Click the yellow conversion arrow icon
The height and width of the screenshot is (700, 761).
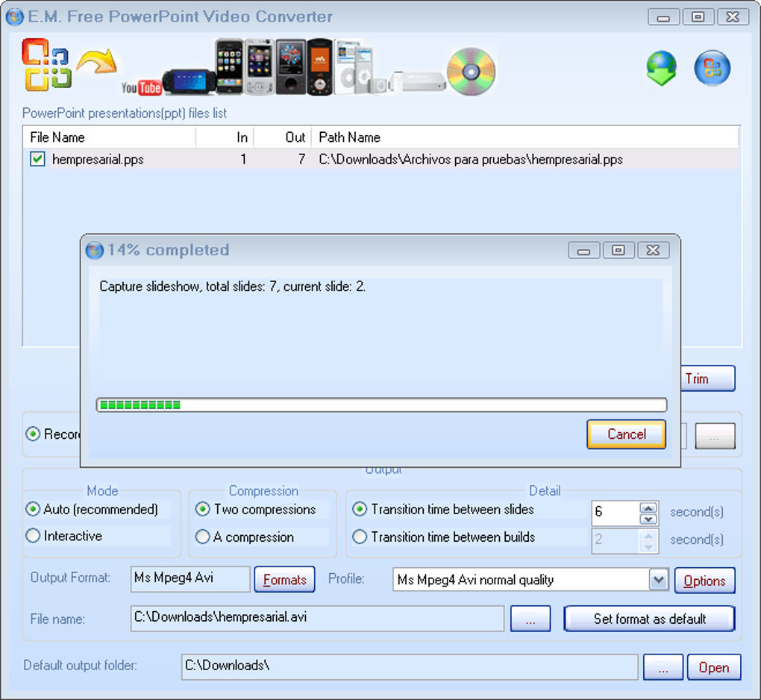[x=97, y=62]
